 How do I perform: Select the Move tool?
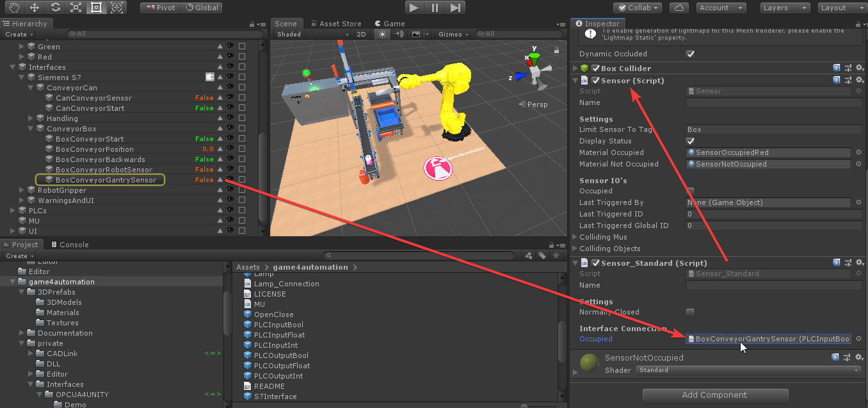click(35, 8)
